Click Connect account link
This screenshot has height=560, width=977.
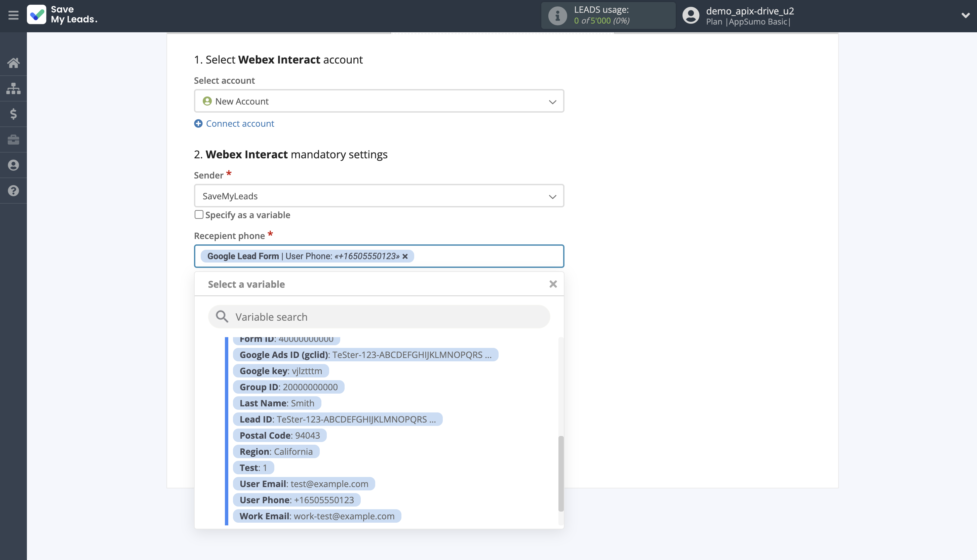click(x=240, y=123)
